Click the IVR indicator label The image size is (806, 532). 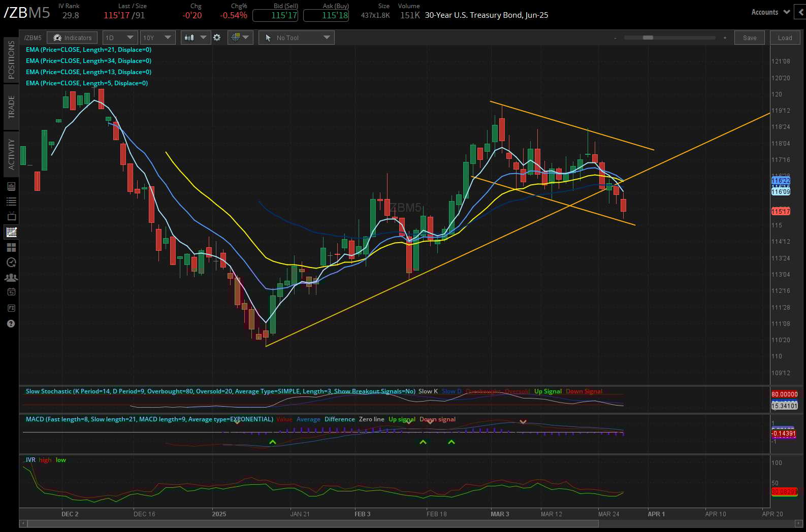click(30, 460)
